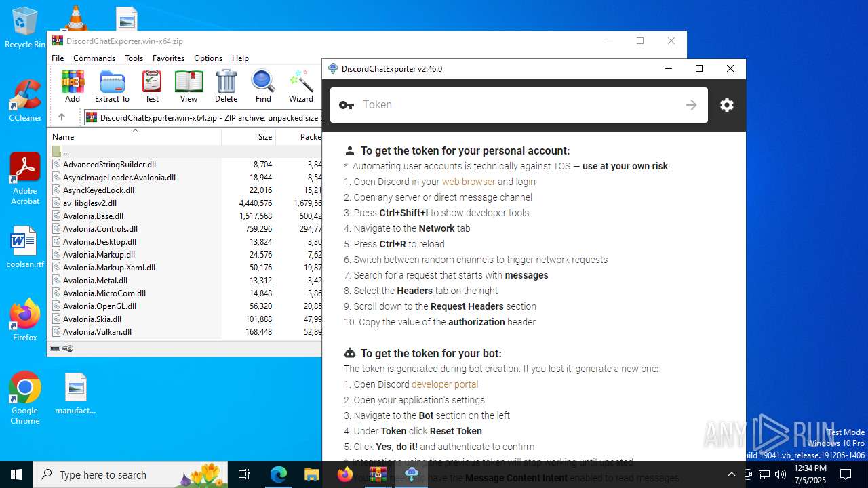868x488 pixels.
Task: Select AsyncKeyedLock.dll file
Action: [184, 190]
